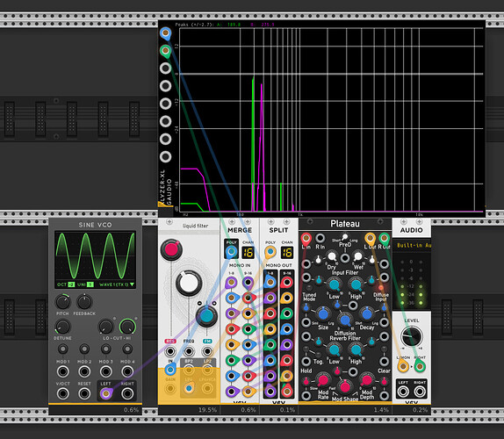The height and width of the screenshot is (439, 504).
Task: Click the analyzer's third input port
Action: (165, 68)
